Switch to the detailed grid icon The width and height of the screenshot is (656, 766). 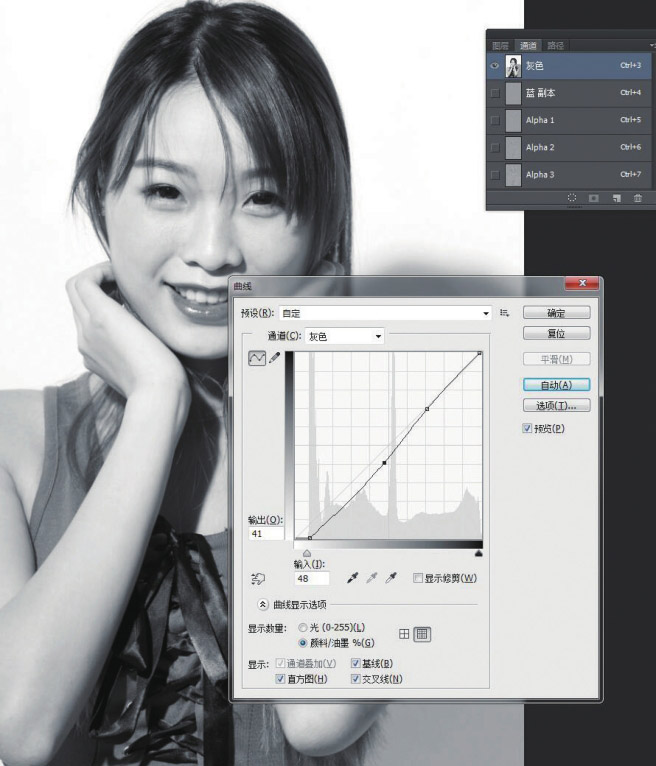(x=422, y=634)
